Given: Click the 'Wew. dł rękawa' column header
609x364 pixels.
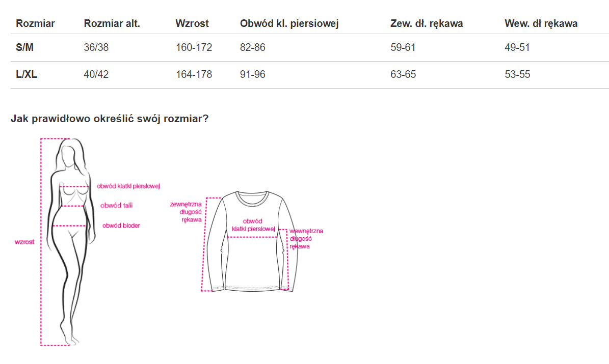Looking at the screenshot, I should click(541, 23).
